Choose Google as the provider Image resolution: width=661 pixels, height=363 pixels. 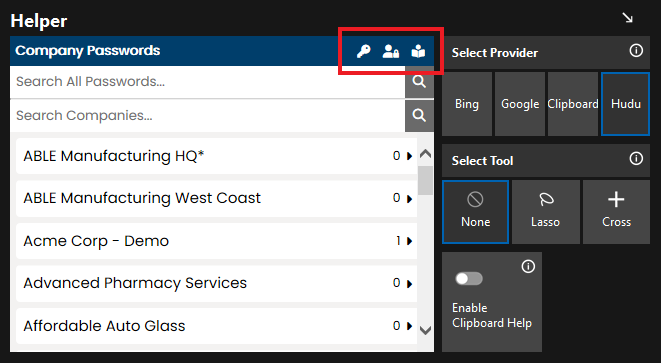[520, 104]
